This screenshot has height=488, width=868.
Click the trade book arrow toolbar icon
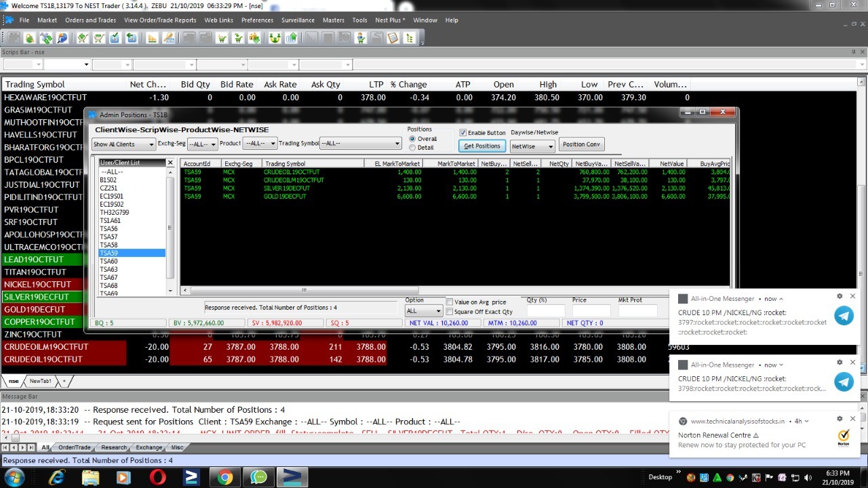(132, 38)
